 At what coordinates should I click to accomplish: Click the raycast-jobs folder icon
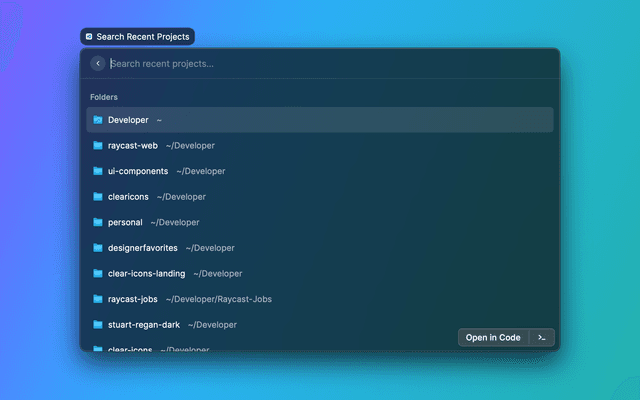98,299
